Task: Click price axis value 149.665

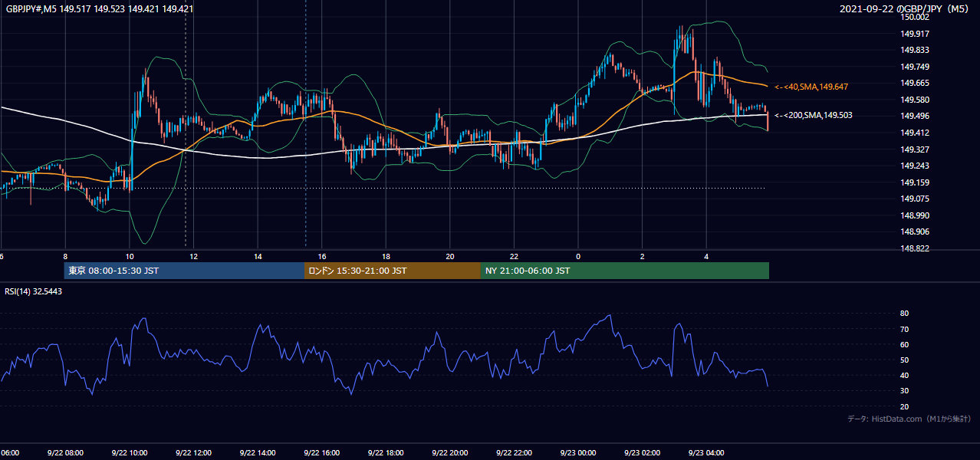Action: coord(916,83)
